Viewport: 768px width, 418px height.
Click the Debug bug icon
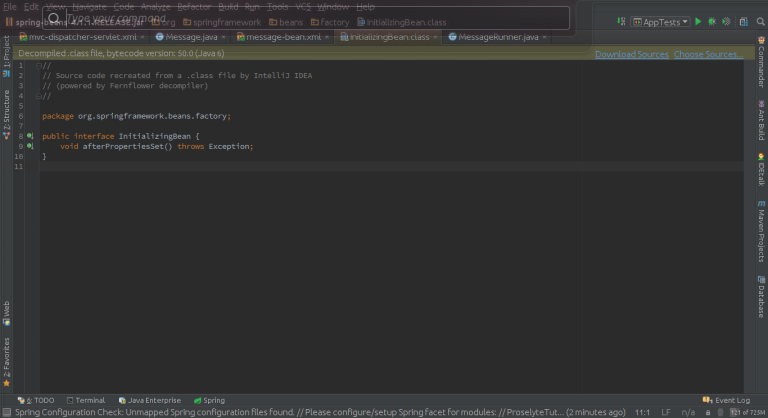pos(712,21)
